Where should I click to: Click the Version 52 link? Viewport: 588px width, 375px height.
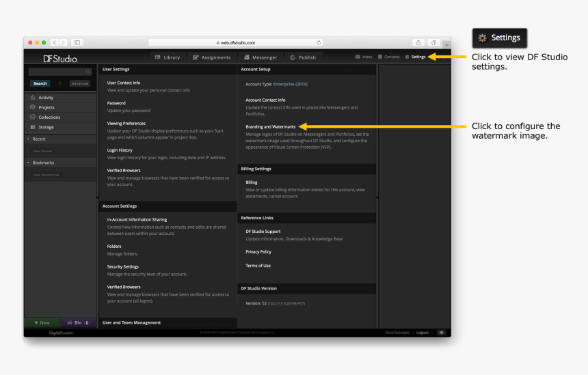pos(283,303)
